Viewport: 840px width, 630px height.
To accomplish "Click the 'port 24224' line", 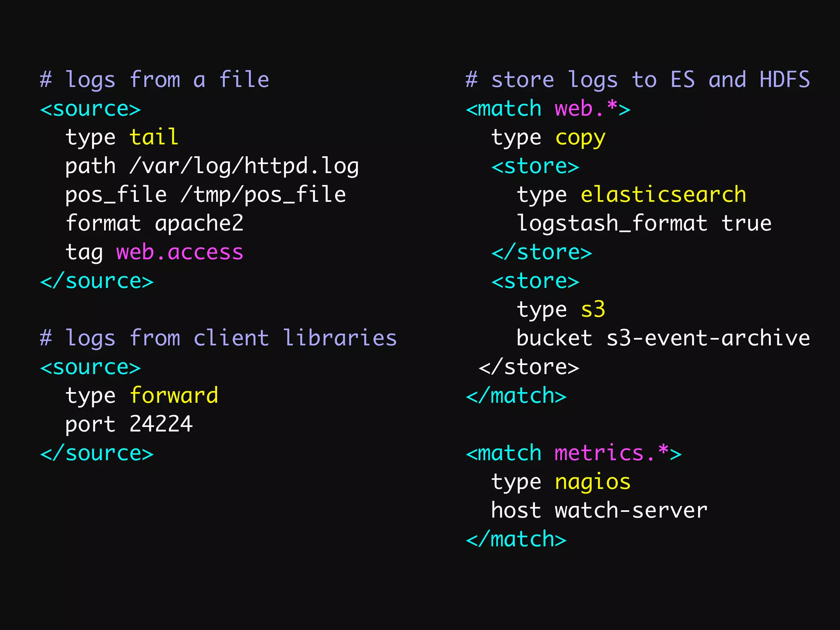I will point(129,425).
